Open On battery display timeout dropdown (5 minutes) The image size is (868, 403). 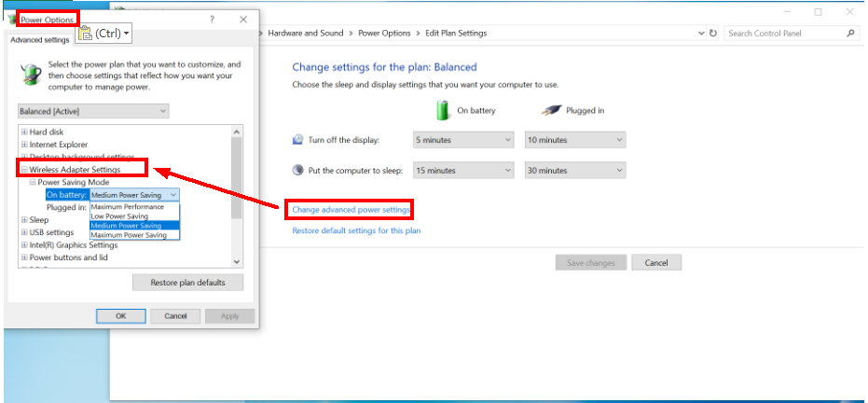pyautogui.click(x=463, y=140)
